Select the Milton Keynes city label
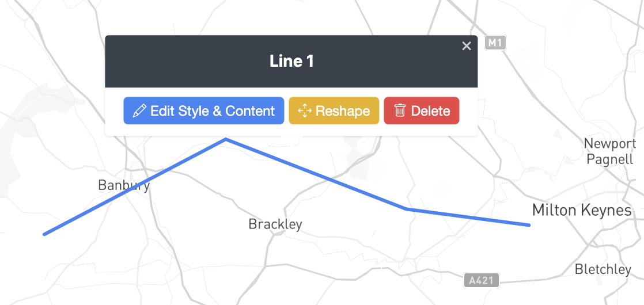 click(582, 210)
